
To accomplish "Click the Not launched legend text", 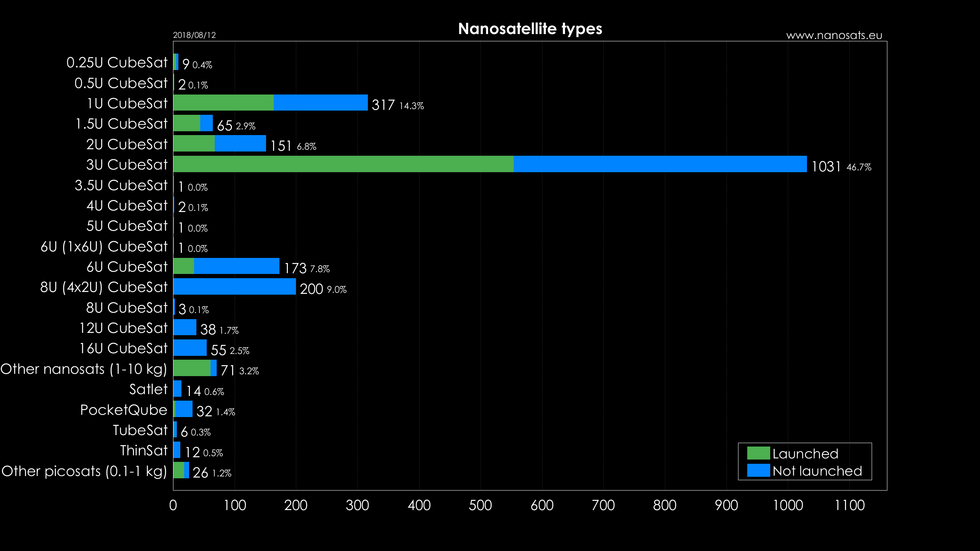I will click(817, 471).
